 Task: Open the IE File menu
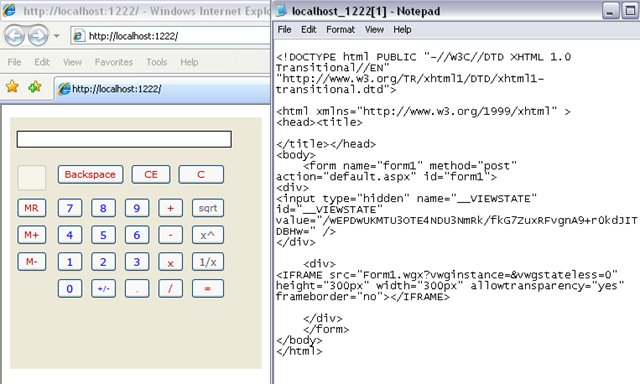pos(14,62)
